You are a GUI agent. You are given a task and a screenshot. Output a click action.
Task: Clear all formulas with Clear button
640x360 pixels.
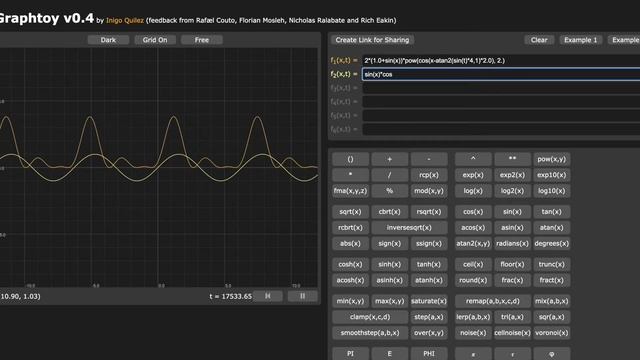pos(539,40)
